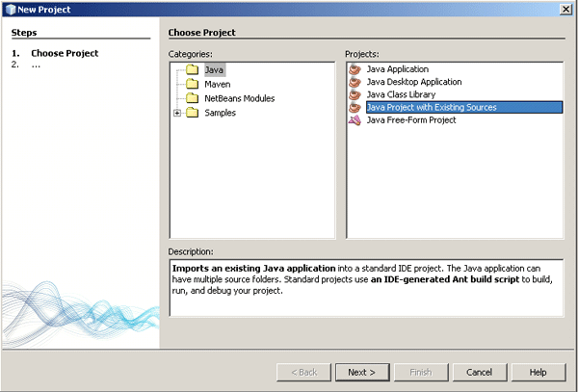Expand the Samples category node
The image size is (578, 392).
177,113
